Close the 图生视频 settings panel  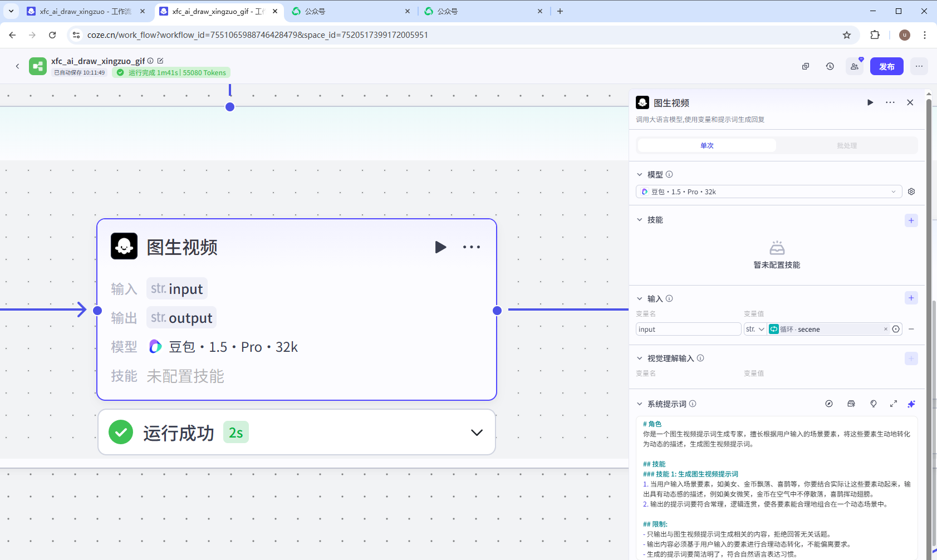[x=910, y=102]
